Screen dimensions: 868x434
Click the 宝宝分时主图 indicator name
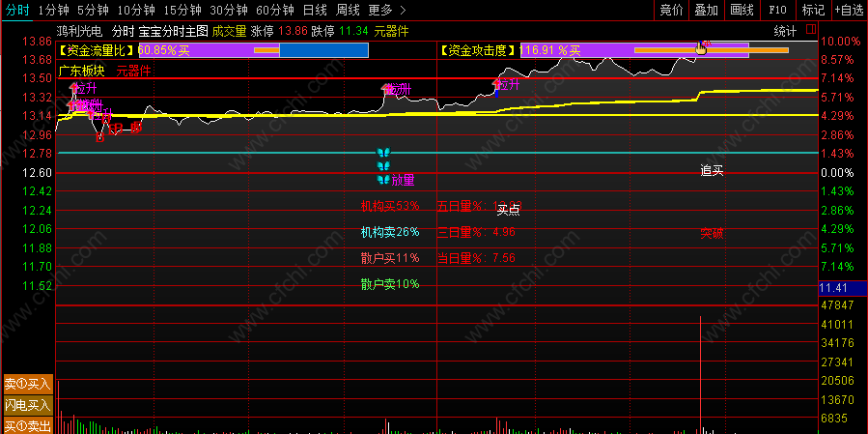point(173,31)
